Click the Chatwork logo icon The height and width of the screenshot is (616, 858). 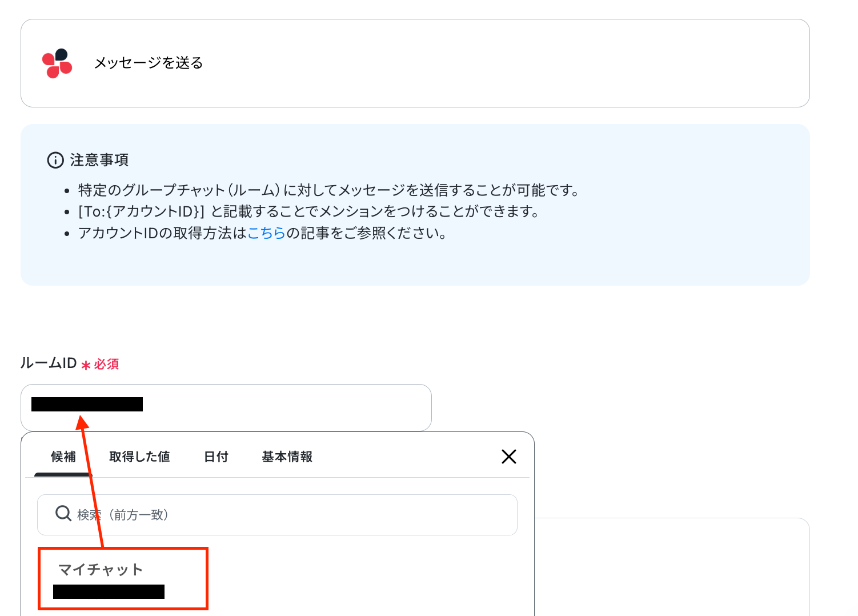57,63
